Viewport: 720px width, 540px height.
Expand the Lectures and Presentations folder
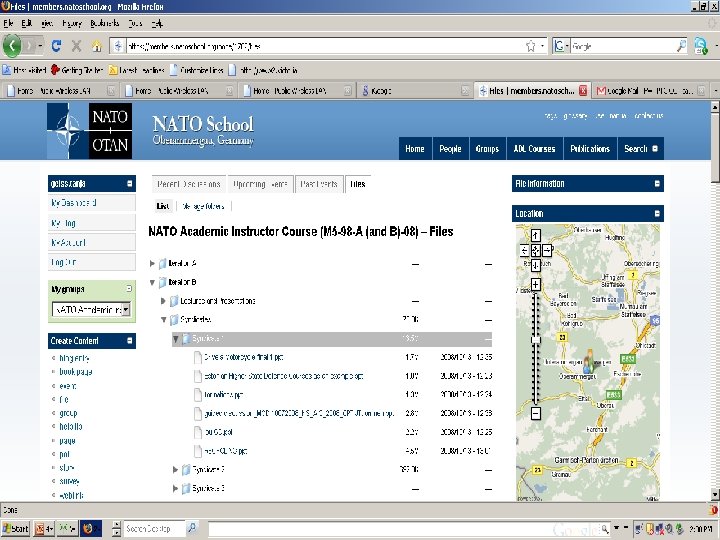tap(163, 301)
